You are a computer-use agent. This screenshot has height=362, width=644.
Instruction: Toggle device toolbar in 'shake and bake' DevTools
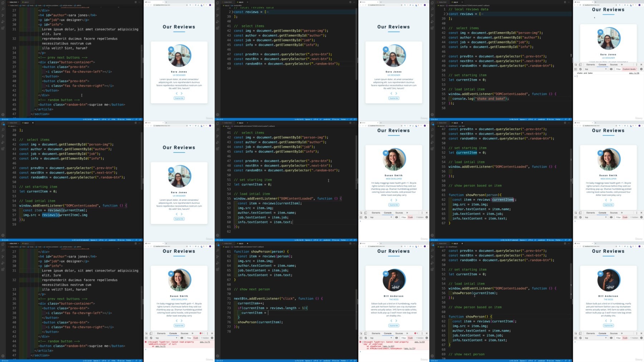(x=580, y=64)
